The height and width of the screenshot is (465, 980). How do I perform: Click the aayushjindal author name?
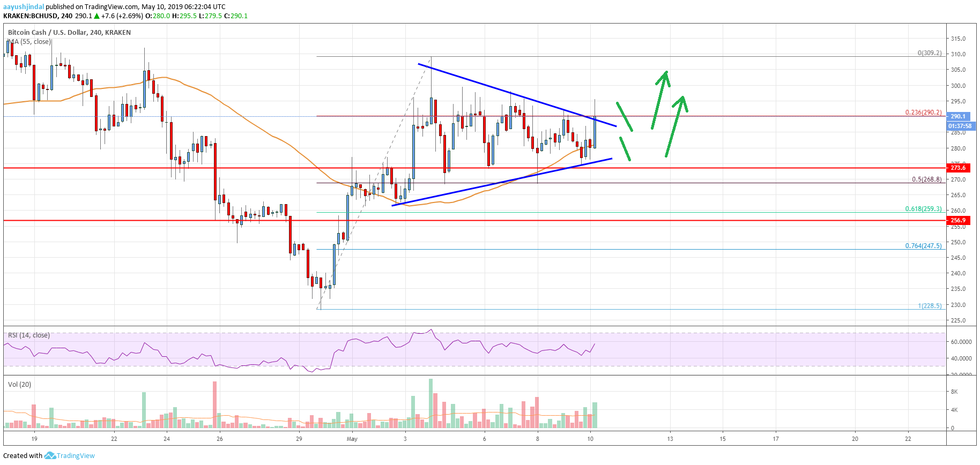[x=24, y=7]
